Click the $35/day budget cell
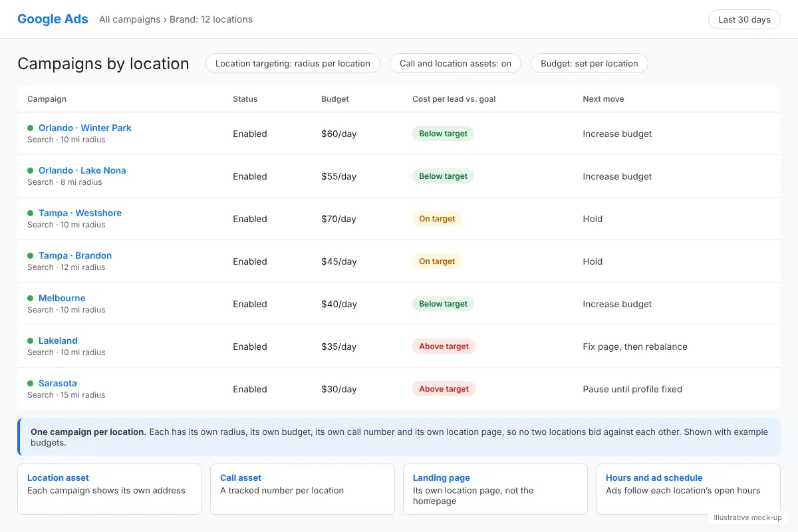This screenshot has height=532, width=798. [x=339, y=346]
